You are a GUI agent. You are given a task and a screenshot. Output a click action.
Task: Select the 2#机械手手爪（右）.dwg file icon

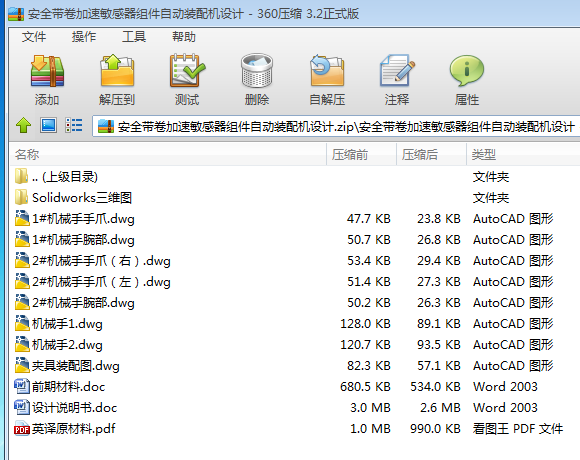click(22, 260)
